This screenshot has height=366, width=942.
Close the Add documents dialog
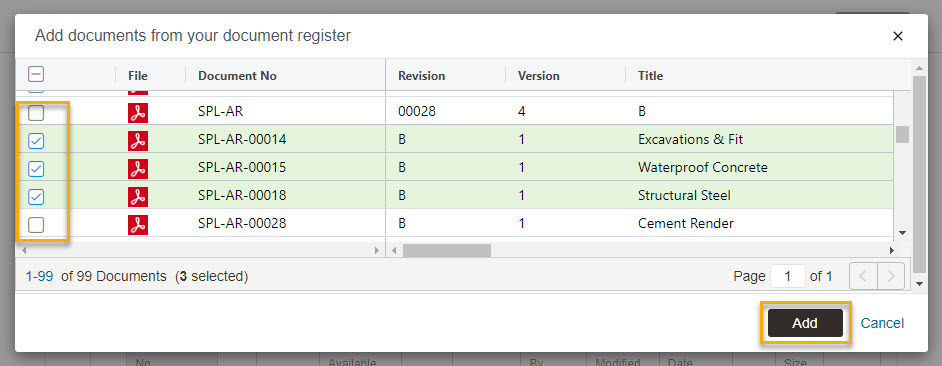(x=898, y=36)
